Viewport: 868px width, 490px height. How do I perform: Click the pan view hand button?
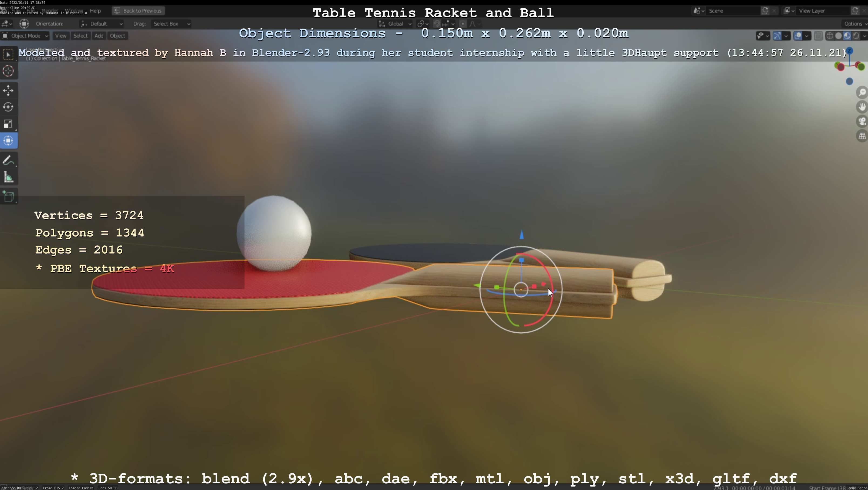[x=862, y=107]
